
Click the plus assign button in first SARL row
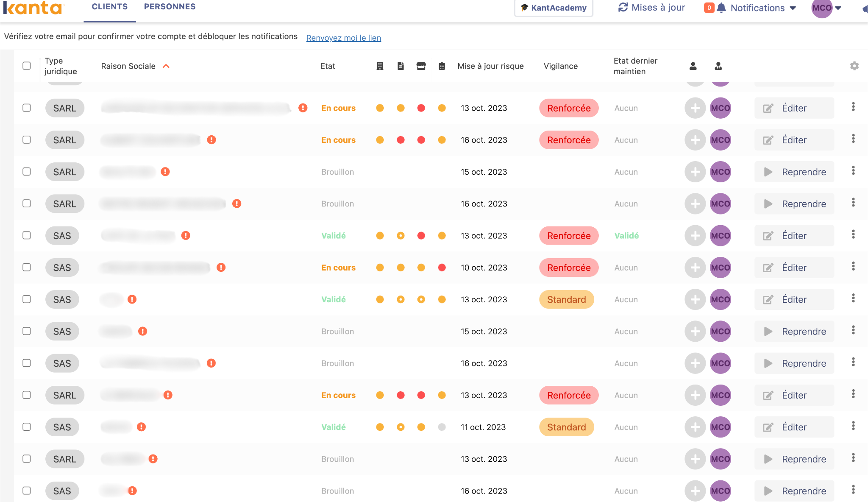click(695, 108)
